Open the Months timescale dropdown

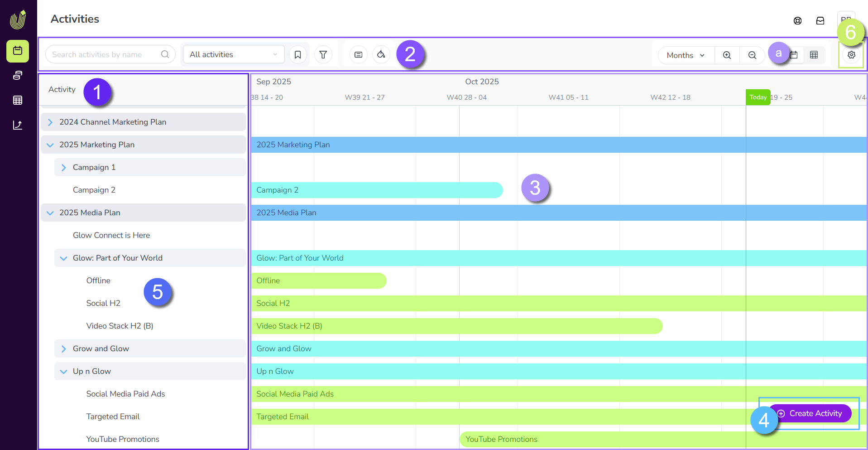tap(686, 55)
